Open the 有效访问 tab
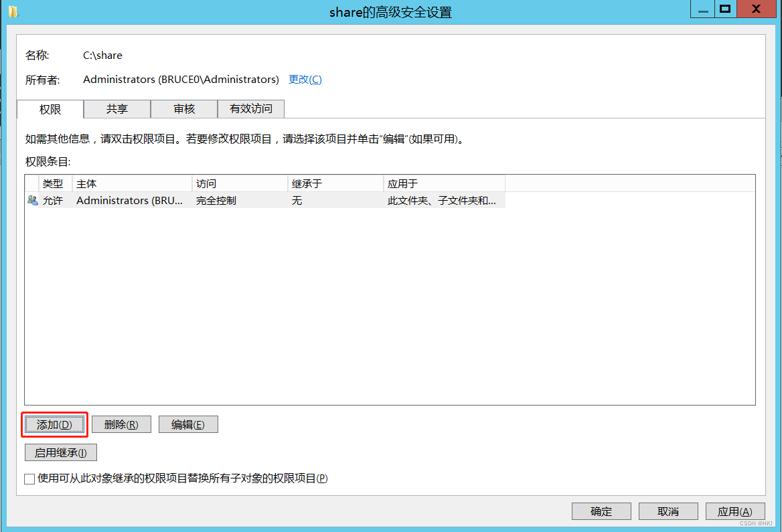The image size is (782, 532). [x=250, y=109]
